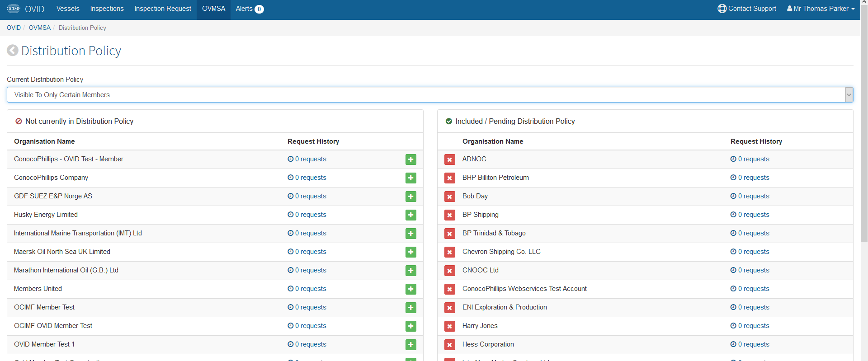The width and height of the screenshot is (868, 361).
Task: View request history for CNOOC Ltd
Action: pyautogui.click(x=750, y=270)
